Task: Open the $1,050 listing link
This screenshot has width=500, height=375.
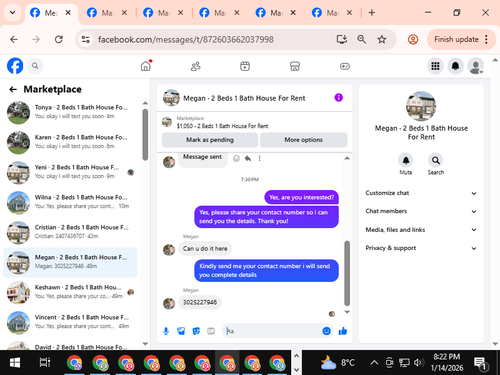Action: 222,126
